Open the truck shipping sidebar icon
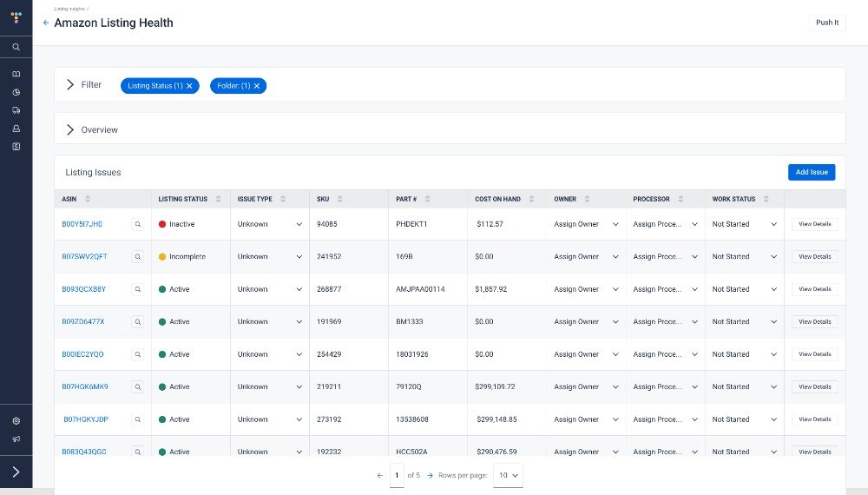This screenshot has height=495, width=868. point(16,110)
